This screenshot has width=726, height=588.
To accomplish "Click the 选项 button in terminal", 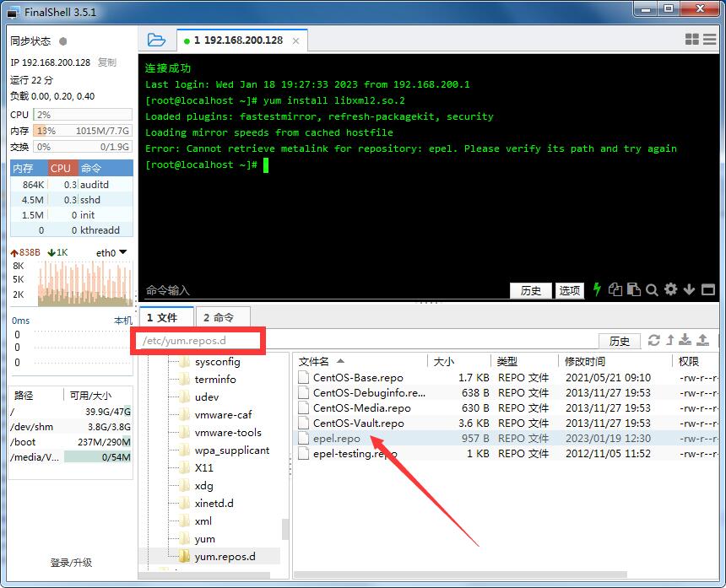I will click(x=570, y=290).
